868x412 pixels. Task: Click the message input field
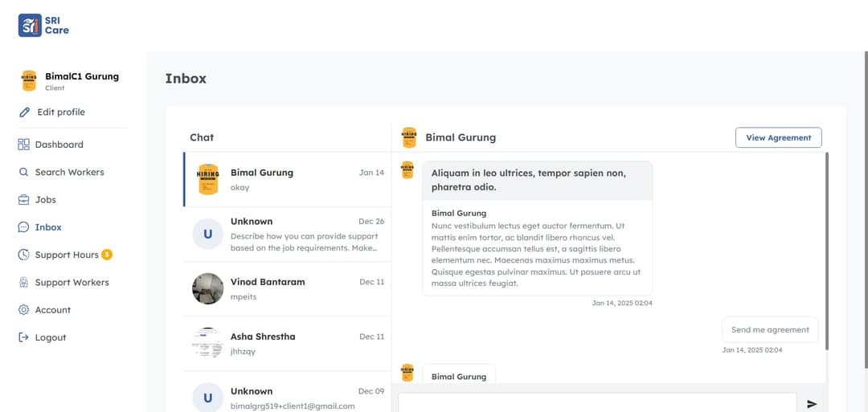597,403
